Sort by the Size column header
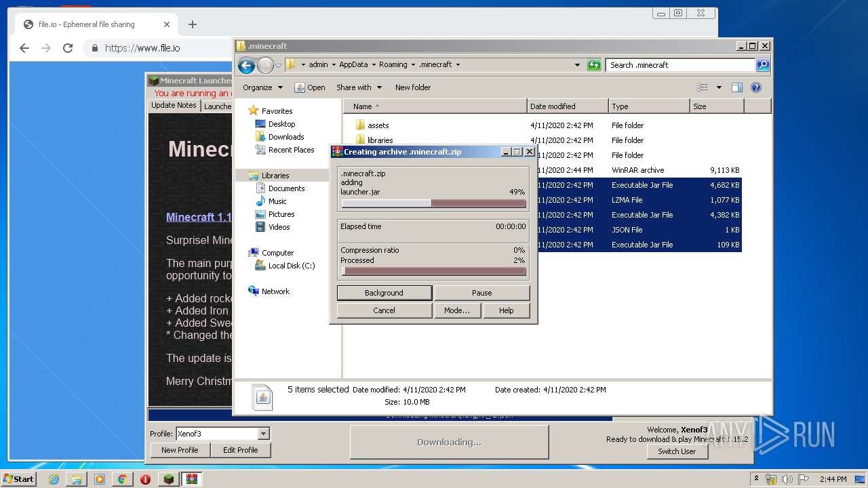 coord(717,106)
